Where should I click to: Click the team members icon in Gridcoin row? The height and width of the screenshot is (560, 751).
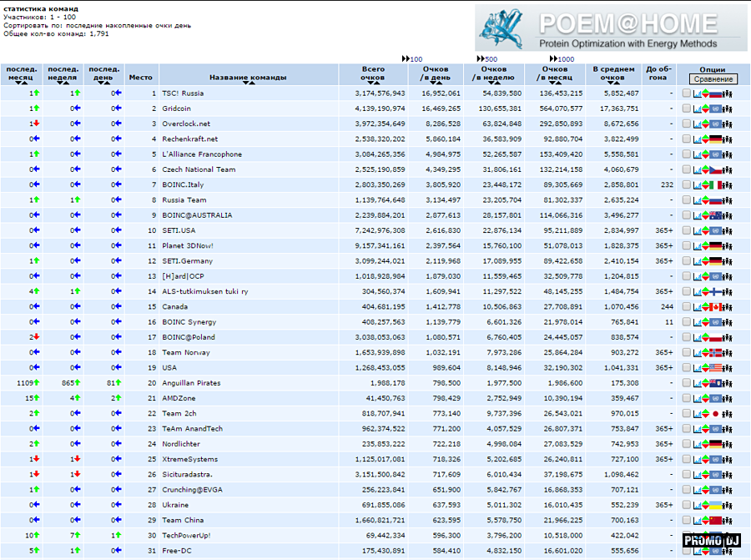[x=728, y=108]
